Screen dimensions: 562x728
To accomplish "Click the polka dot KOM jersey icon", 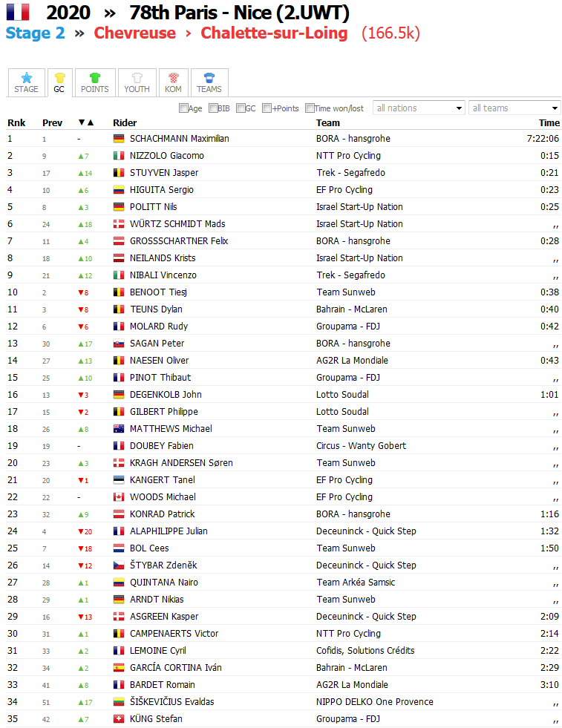I will pos(173,77).
